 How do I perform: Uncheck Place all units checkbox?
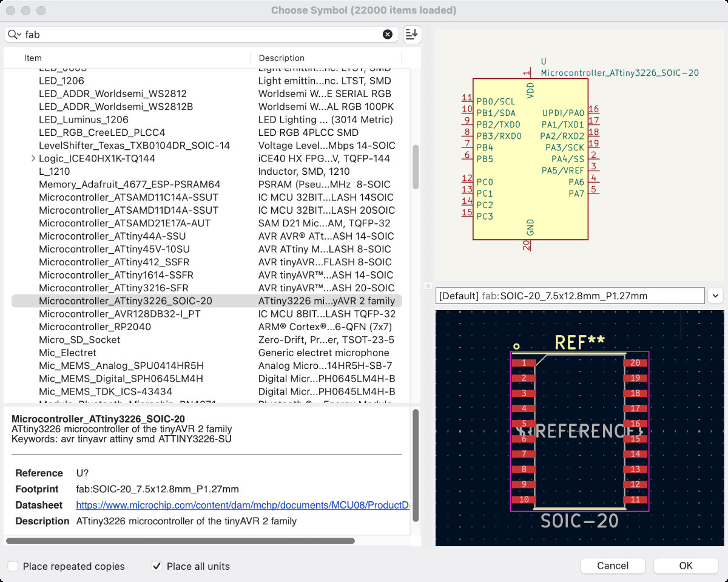(157, 566)
